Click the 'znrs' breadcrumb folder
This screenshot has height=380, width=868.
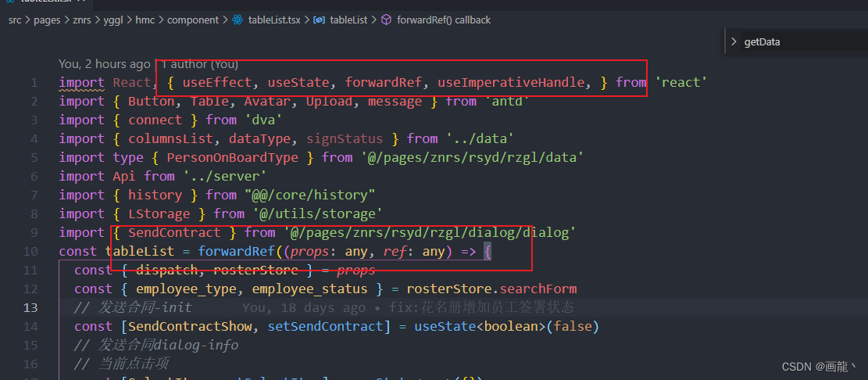point(82,20)
